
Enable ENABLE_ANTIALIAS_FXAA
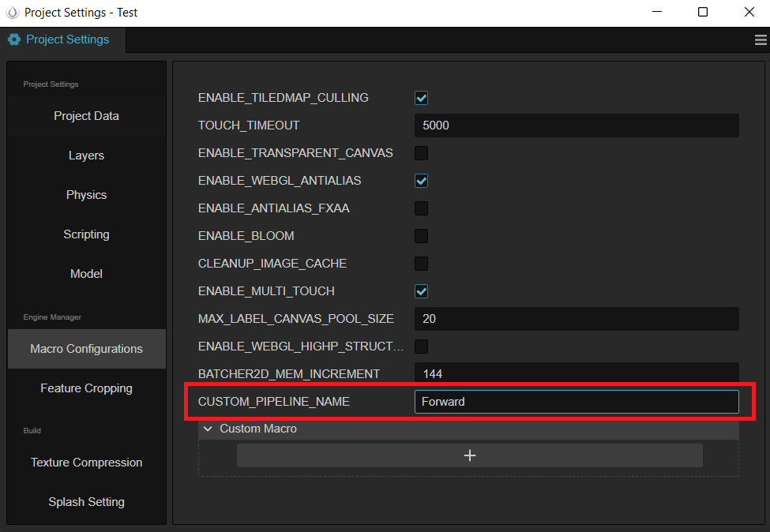click(x=421, y=208)
